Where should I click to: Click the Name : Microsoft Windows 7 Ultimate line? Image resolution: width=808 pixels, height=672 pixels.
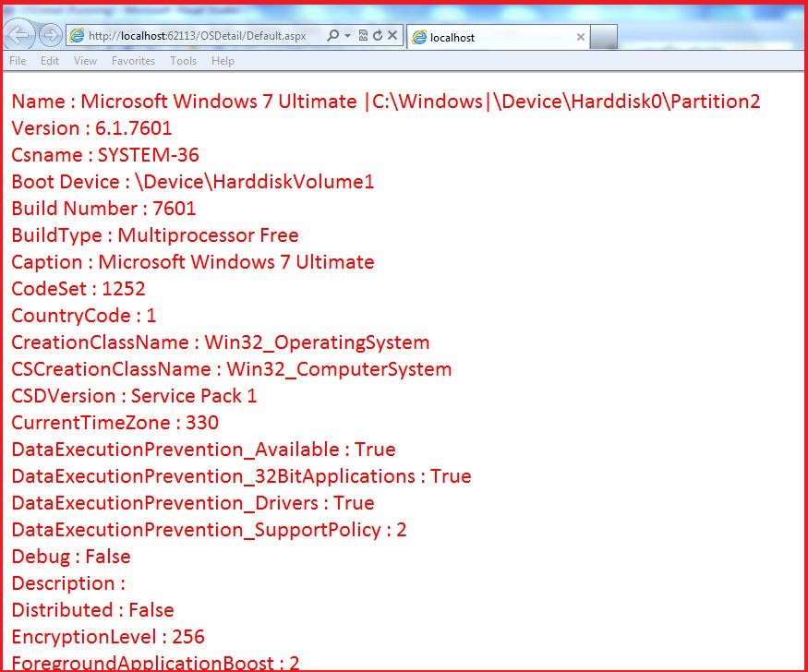tap(385, 102)
